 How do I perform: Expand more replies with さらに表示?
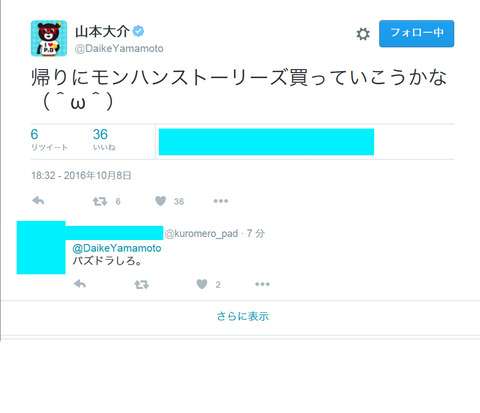(x=243, y=316)
